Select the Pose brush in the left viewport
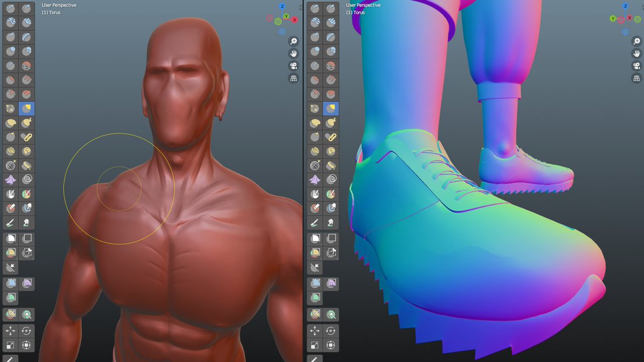This screenshot has width=644, height=362. [x=26, y=137]
